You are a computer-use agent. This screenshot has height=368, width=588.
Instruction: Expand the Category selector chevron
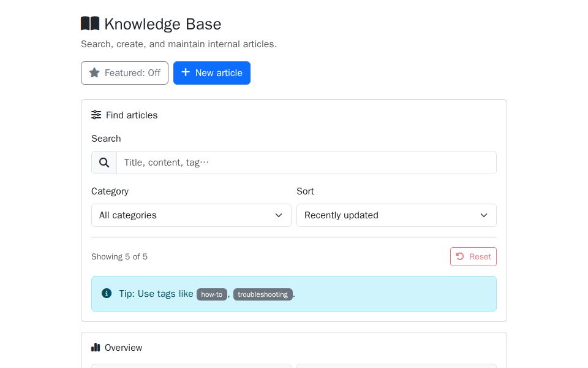(279, 215)
